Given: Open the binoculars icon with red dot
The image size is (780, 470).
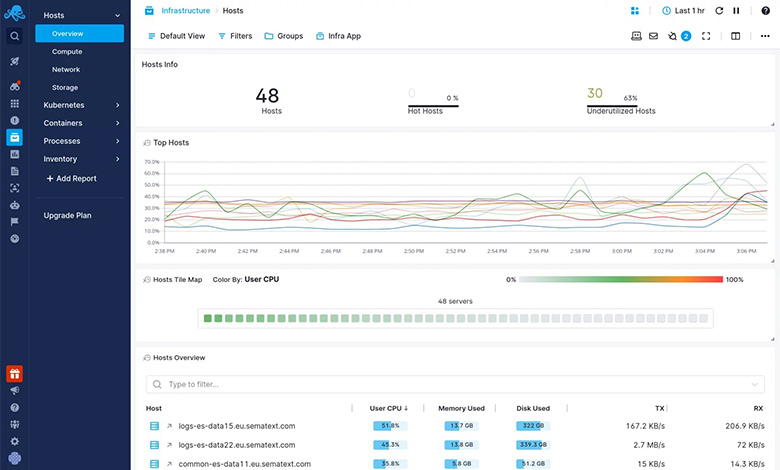Looking at the screenshot, I should pyautogui.click(x=15, y=86).
